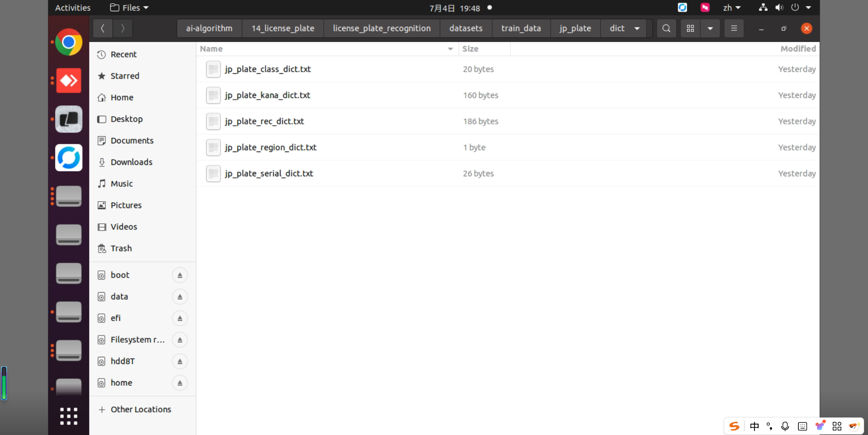The image size is (868, 435).
Task: Navigate to the datasets breadcrumb
Action: pyautogui.click(x=466, y=28)
